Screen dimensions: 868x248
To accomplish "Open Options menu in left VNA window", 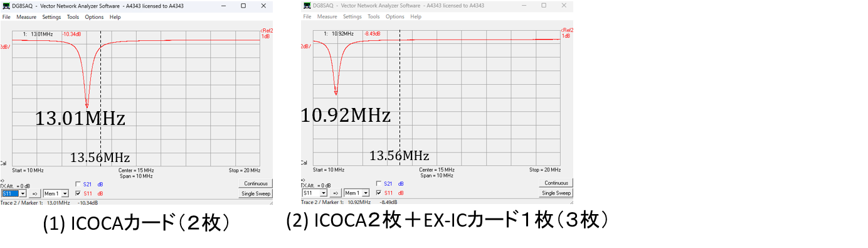I will (x=94, y=17).
